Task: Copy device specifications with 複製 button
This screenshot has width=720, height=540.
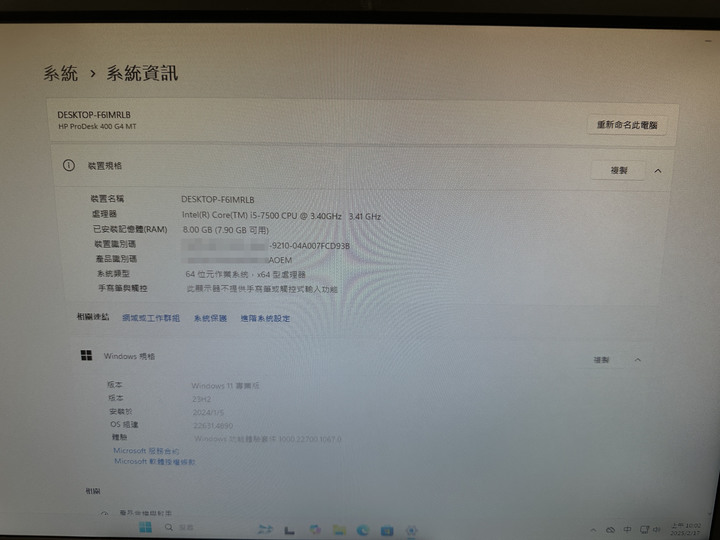Action: [618, 170]
